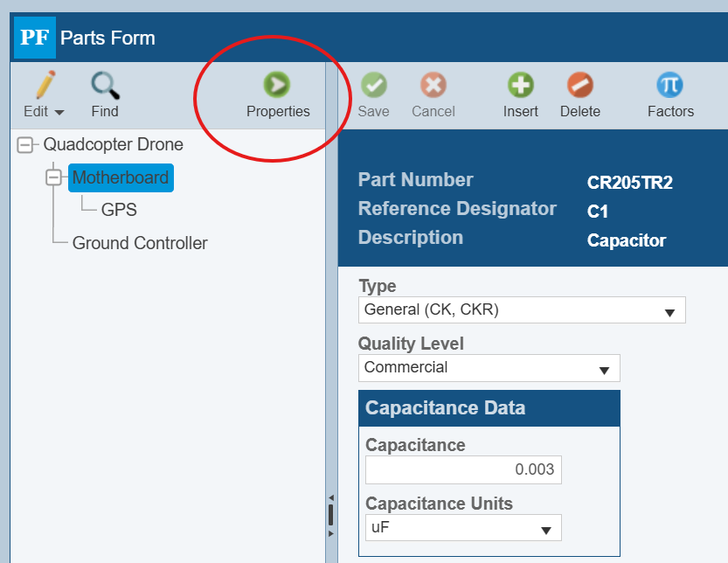Image resolution: width=728 pixels, height=563 pixels.
Task: Collapse the Motherboard tree node
Action: [x=54, y=177]
